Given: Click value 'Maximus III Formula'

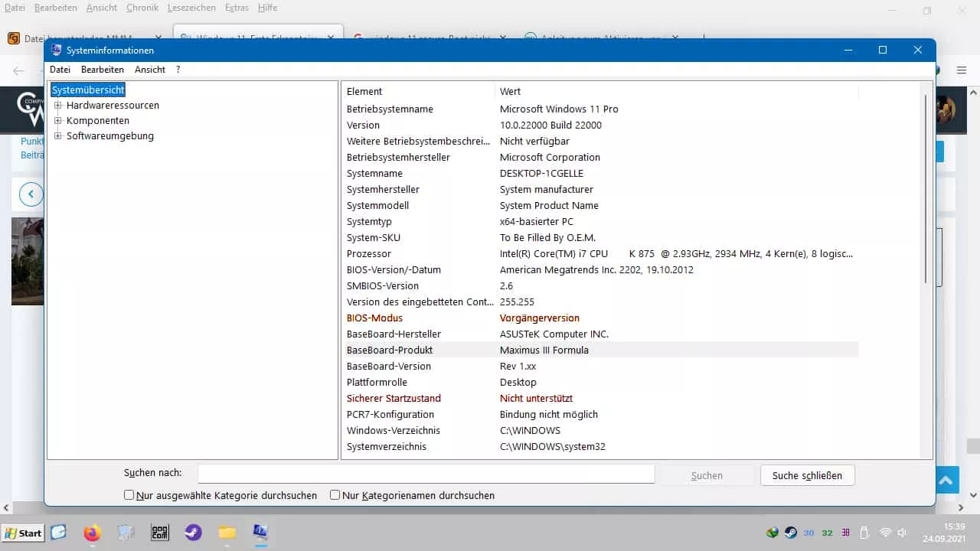Looking at the screenshot, I should pos(544,350).
